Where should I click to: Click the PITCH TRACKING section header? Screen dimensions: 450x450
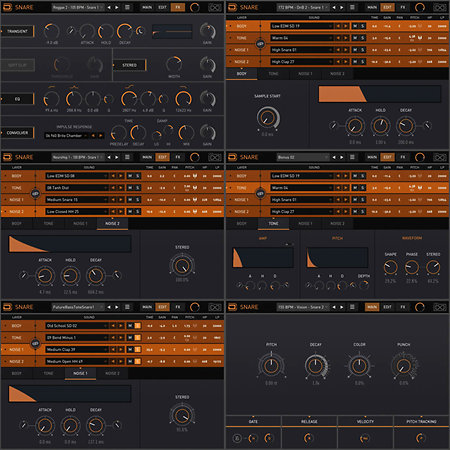click(421, 421)
